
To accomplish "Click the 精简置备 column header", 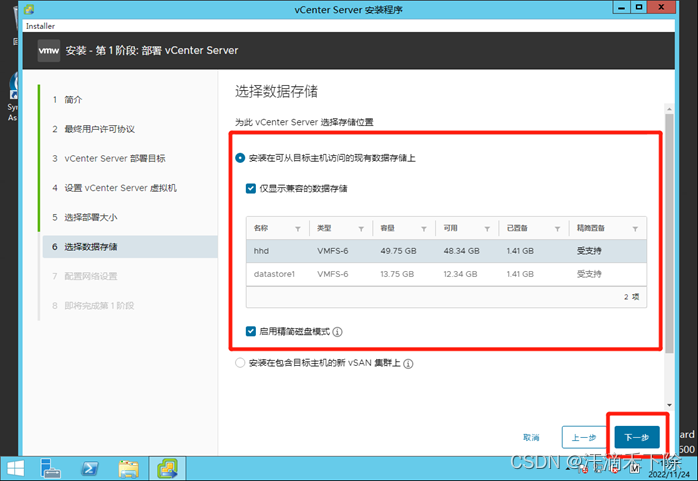I will pyautogui.click(x=591, y=228).
